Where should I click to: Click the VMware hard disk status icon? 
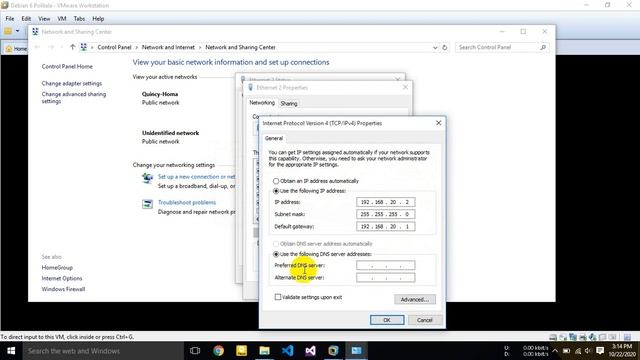pos(553,337)
